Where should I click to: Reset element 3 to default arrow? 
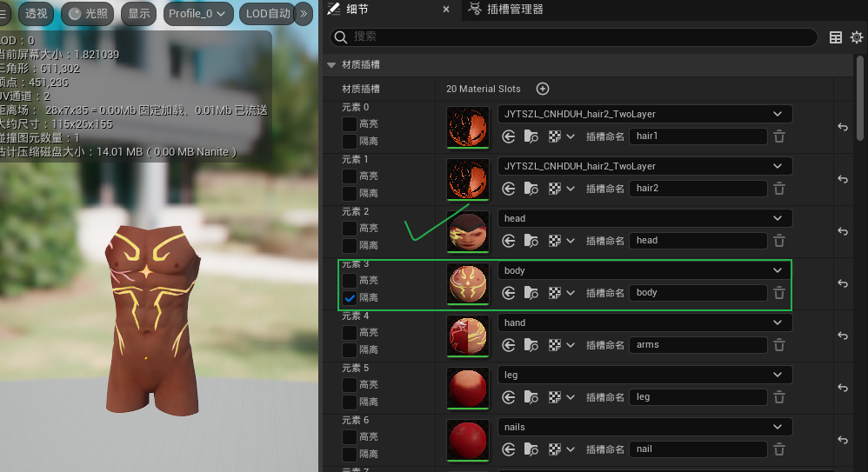843,283
